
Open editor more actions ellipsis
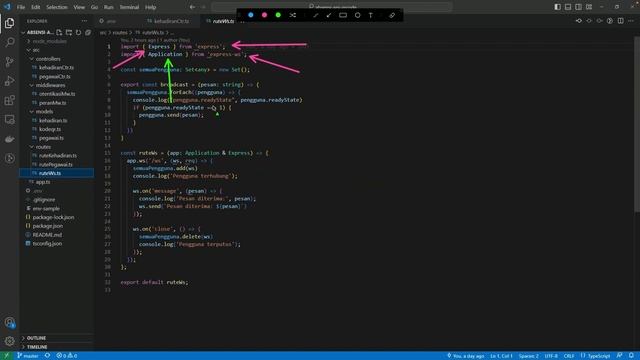pos(631,21)
